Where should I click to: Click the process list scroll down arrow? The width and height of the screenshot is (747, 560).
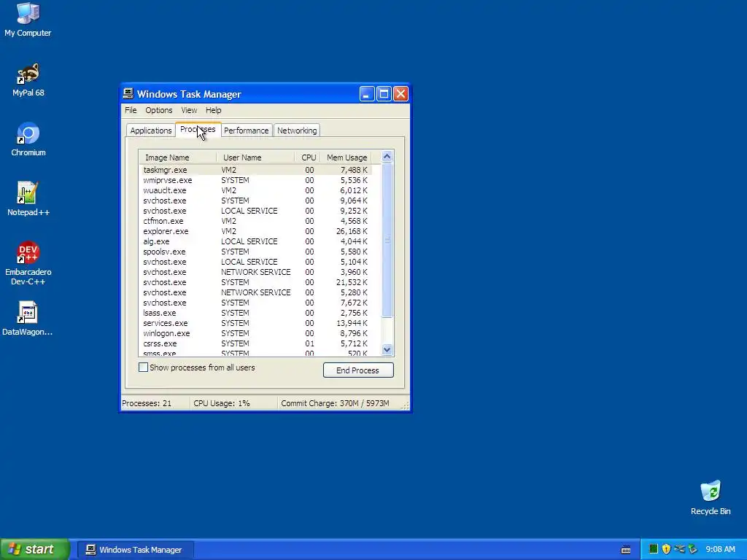tap(387, 349)
